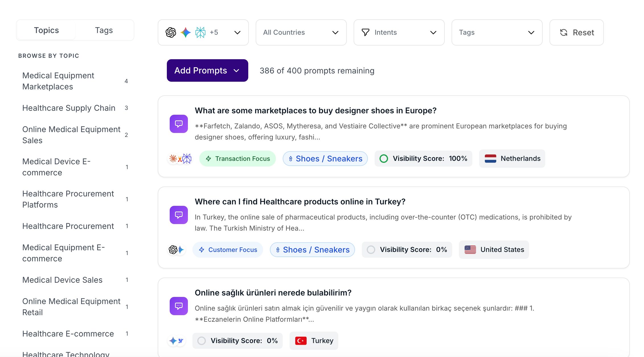
Task: Switch to the Tags tab
Action: point(104,30)
